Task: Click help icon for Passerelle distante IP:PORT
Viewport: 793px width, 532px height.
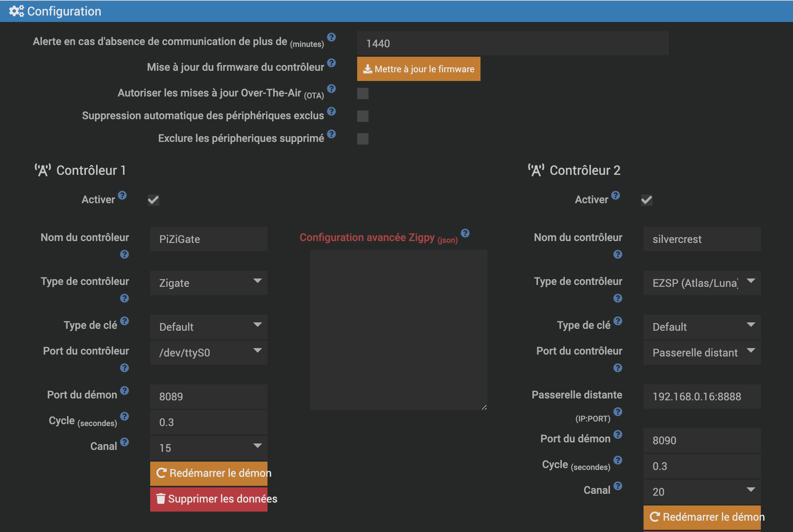Action: click(x=617, y=412)
